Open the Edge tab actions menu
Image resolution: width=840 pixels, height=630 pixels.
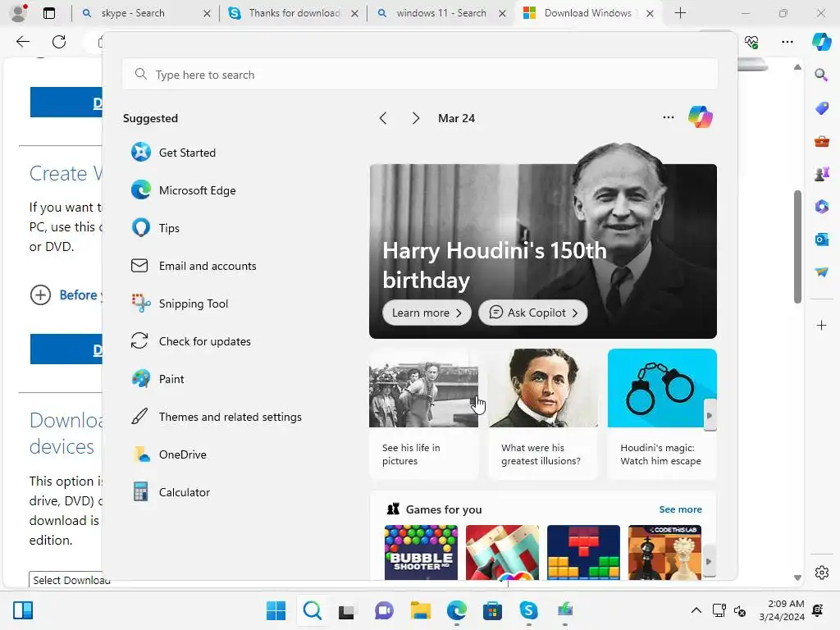click(x=48, y=13)
